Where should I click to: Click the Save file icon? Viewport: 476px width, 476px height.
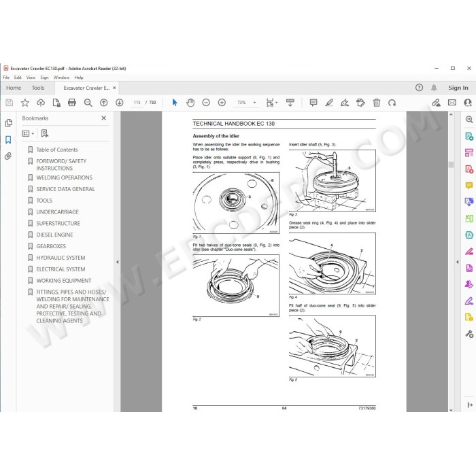(9, 103)
